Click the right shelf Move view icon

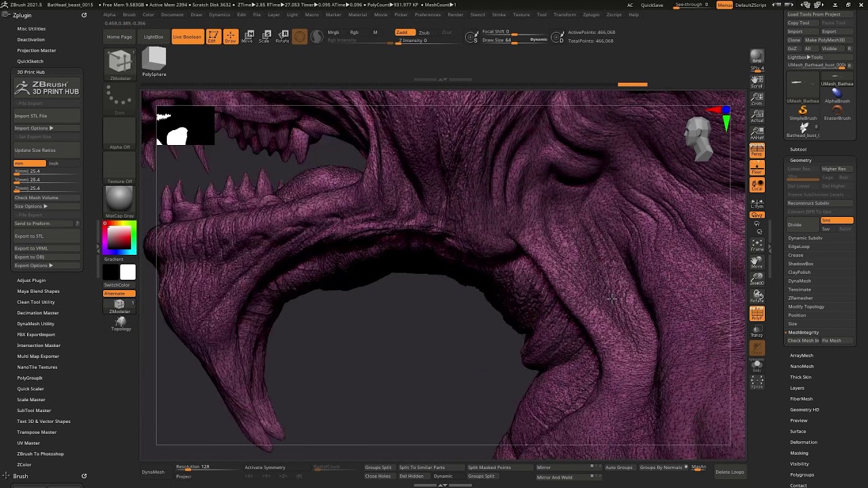(x=757, y=262)
